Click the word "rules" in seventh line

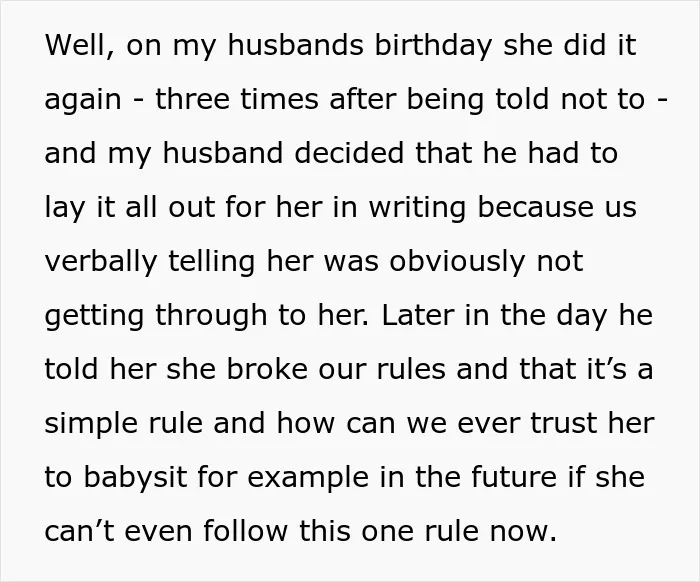pos(411,369)
